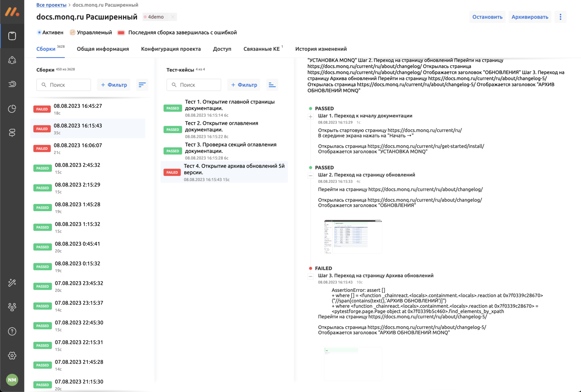Open the flows icon in the sidebar
This screenshot has height=392, width=581.
(12, 84)
